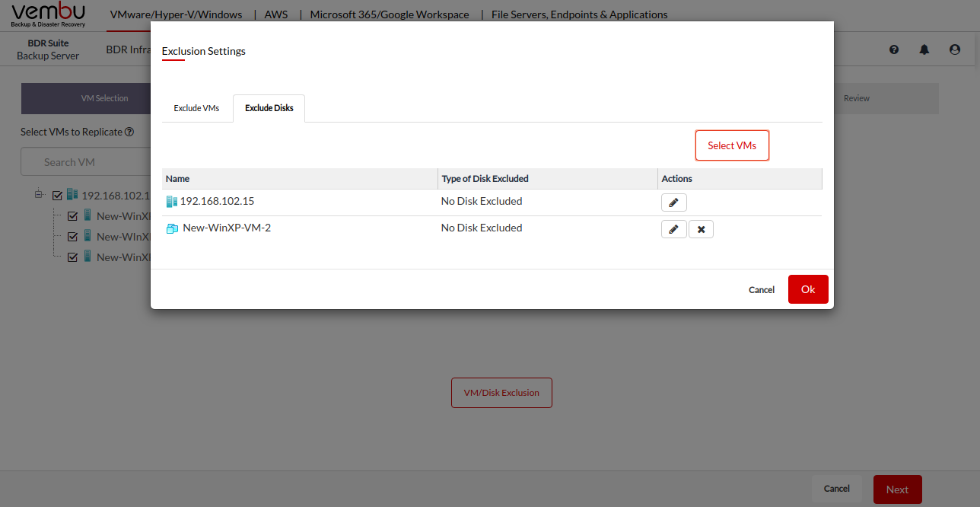Screen dimensions: 980x507
Task: Click the Vembu logo
Action: tap(49, 14)
